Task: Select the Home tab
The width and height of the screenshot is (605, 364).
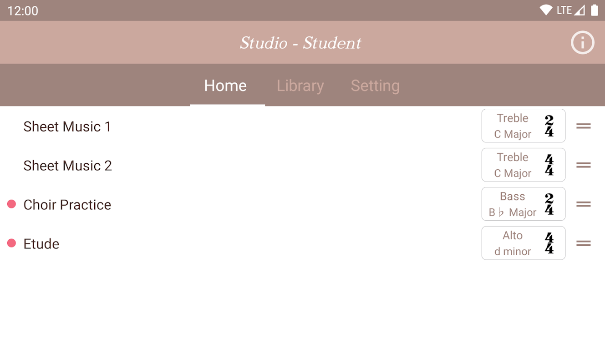Action: pyautogui.click(x=225, y=86)
